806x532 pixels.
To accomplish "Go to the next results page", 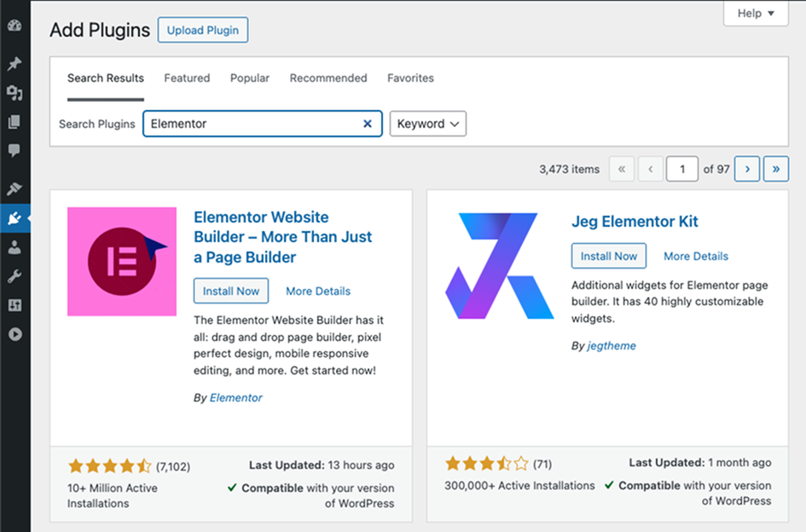I will click(x=747, y=169).
